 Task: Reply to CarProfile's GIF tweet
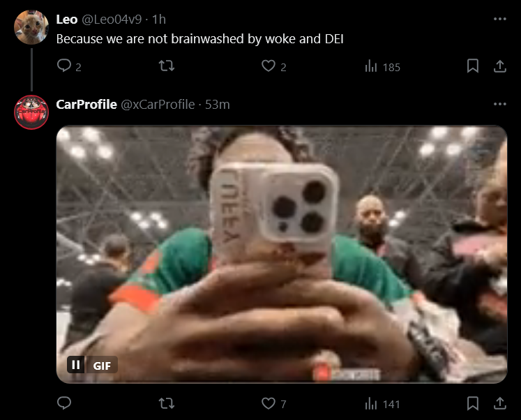64,403
